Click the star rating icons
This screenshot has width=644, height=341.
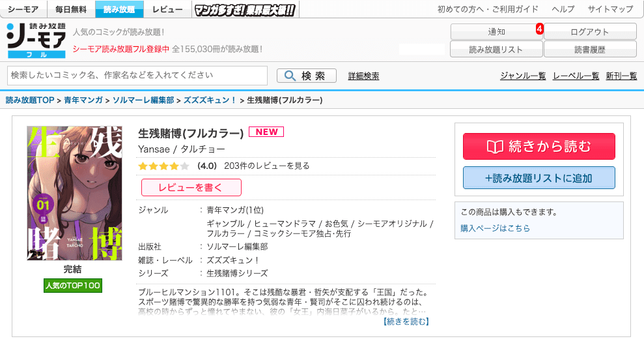(x=163, y=166)
